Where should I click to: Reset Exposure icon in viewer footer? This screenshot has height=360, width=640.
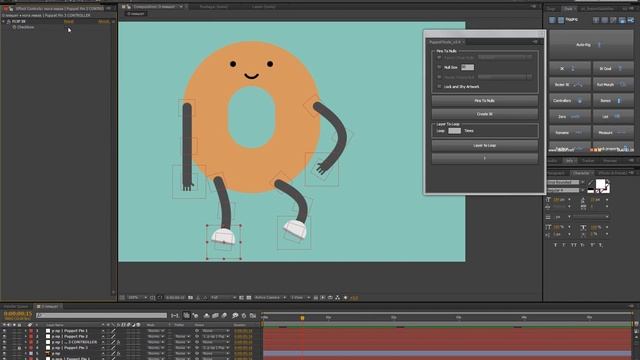345,298
